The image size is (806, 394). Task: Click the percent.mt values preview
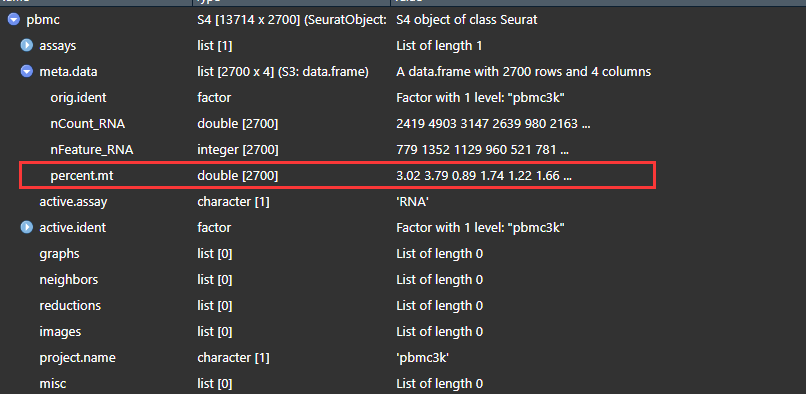pos(484,176)
